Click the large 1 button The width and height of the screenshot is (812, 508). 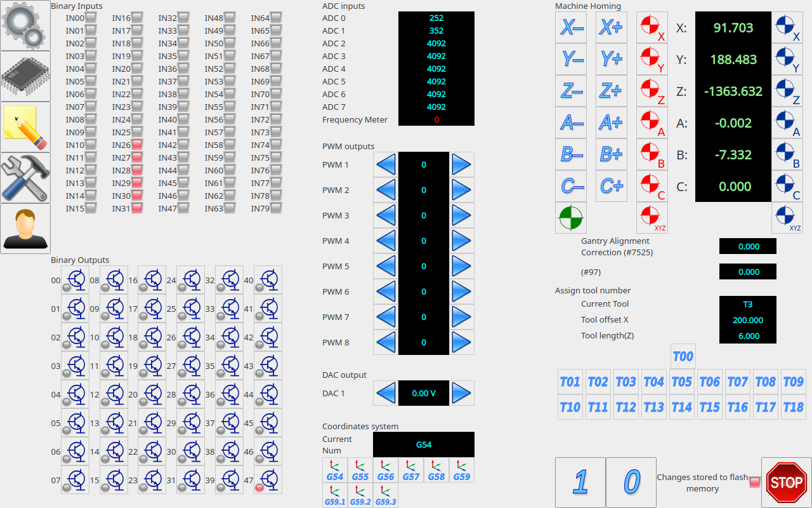[x=580, y=483]
